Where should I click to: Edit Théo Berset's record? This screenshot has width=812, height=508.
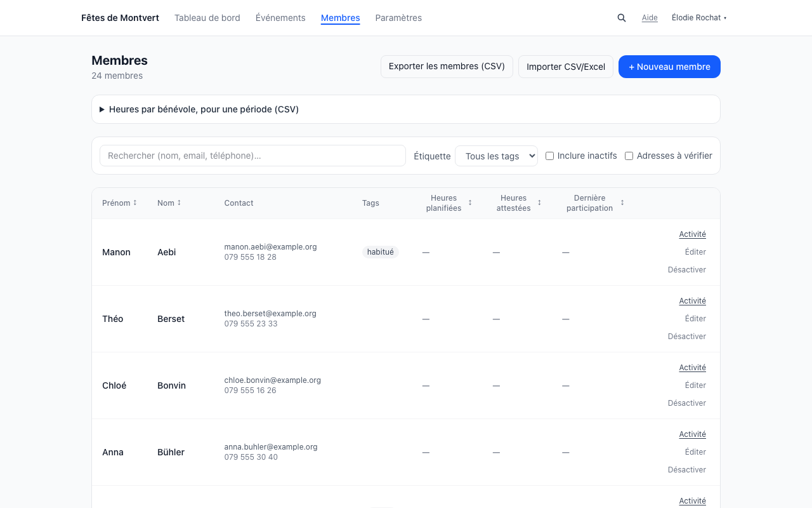(695, 319)
